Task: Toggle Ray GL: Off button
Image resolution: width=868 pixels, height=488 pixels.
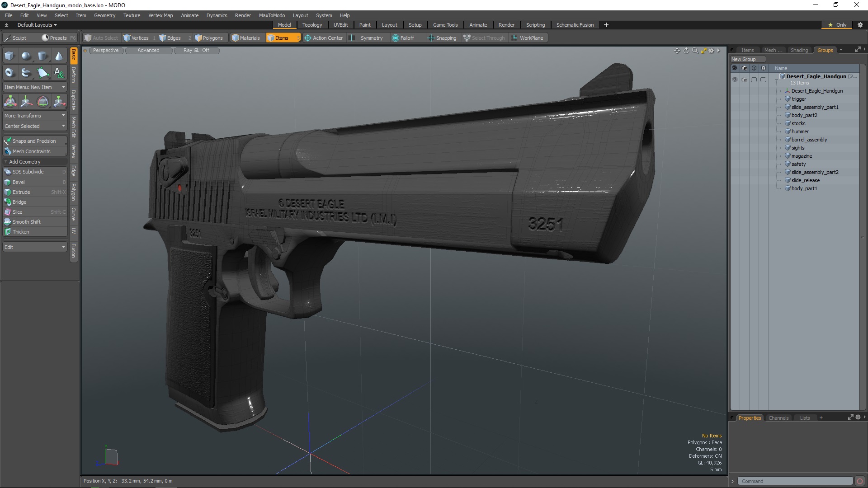Action: point(196,51)
